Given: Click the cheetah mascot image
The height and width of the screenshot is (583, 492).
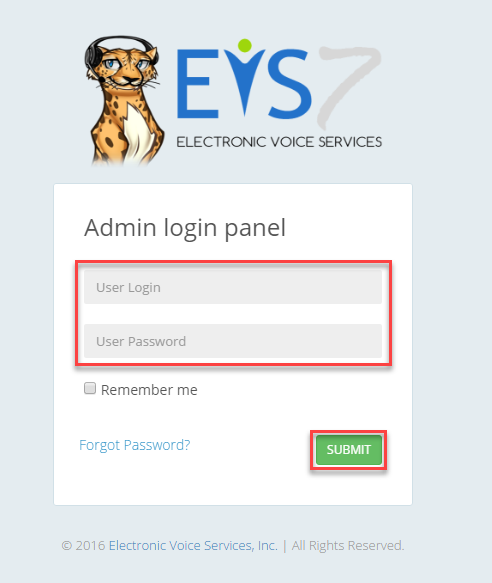Looking at the screenshot, I should click(125, 100).
